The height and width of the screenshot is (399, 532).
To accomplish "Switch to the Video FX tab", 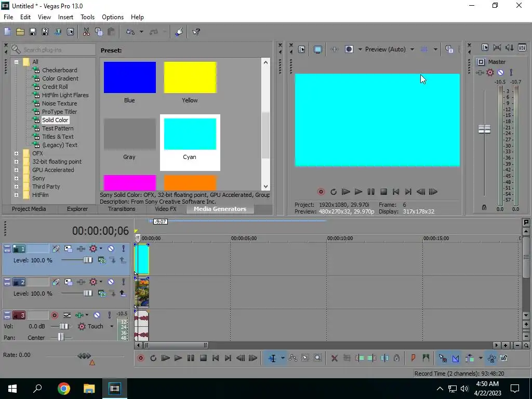I will pyautogui.click(x=166, y=209).
